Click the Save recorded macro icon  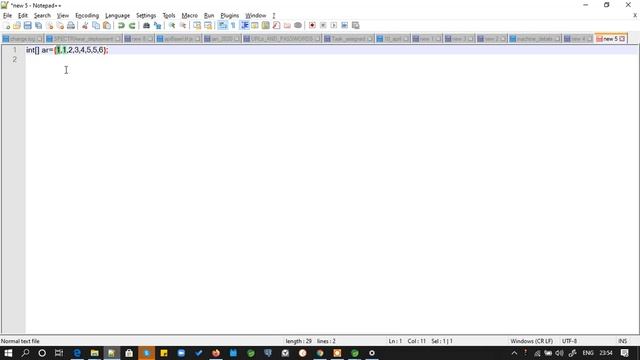tap(356, 26)
